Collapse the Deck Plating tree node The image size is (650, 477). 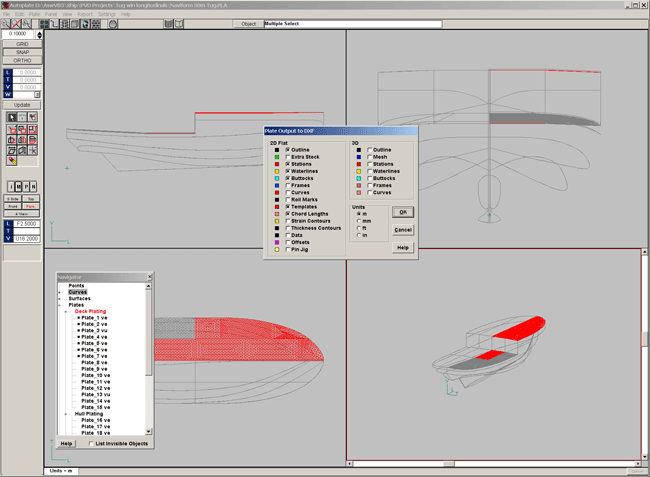[65, 312]
